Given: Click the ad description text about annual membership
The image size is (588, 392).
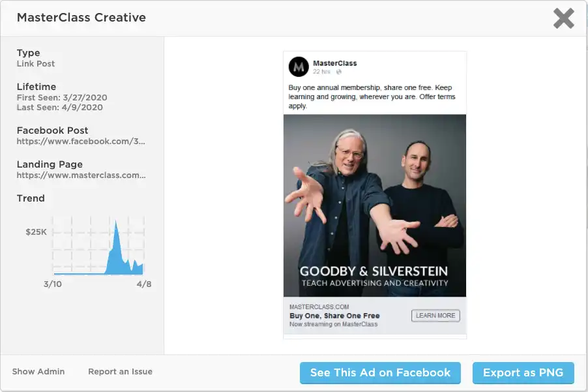Looking at the screenshot, I should 372,97.
